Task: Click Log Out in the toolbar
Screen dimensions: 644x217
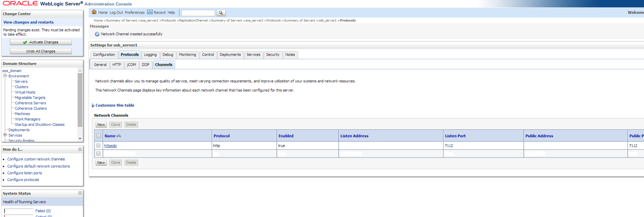Action: 116,13
